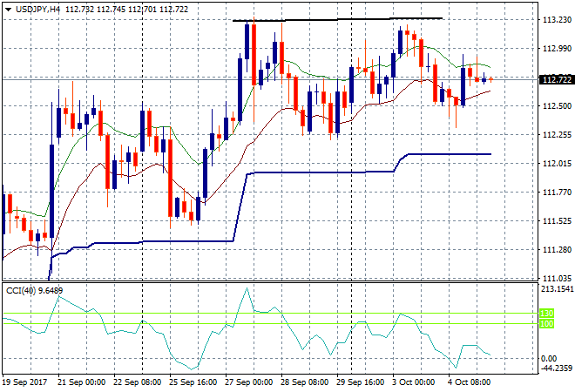The image size is (575, 392).
Task: Click the 29 Sep 16:00 time label
Action: point(360,382)
